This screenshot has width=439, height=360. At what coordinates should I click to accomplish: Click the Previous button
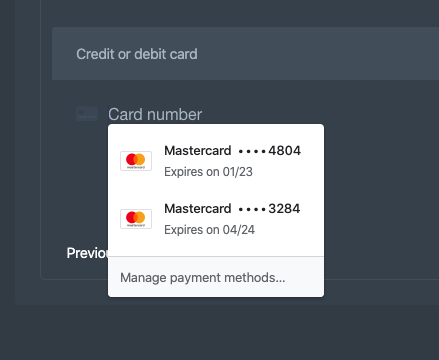pos(87,253)
